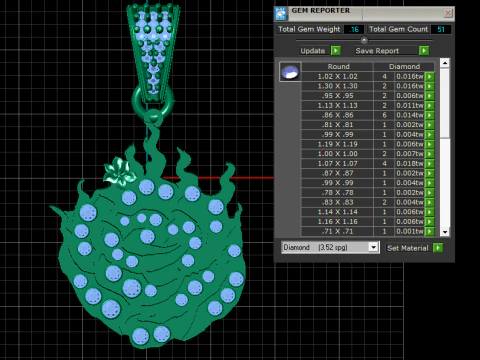480x360 pixels.
Task: Select the 1.19 X 1.19 size cell
Action: (337, 144)
